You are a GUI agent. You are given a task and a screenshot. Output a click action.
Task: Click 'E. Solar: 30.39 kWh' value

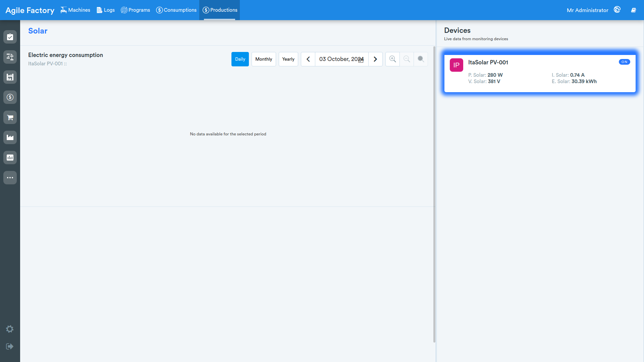point(574,81)
